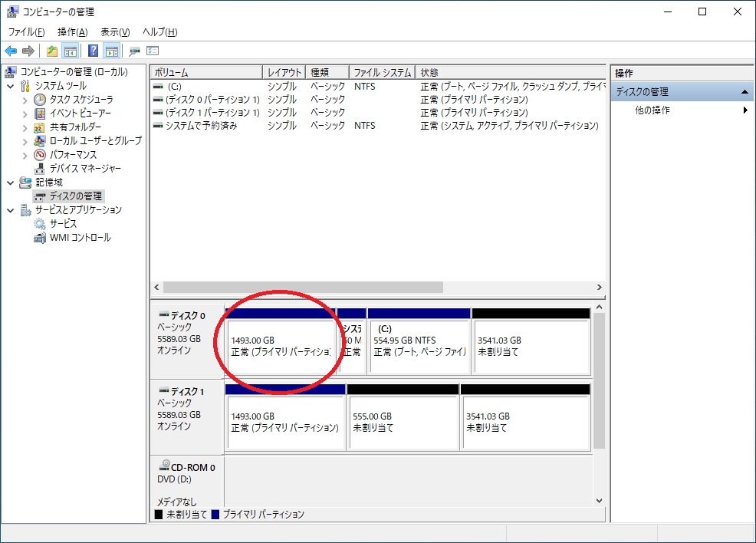Select Disk 0 3541.03 GB unallocated space
Viewport: 756px width, 543px height.
(531, 341)
